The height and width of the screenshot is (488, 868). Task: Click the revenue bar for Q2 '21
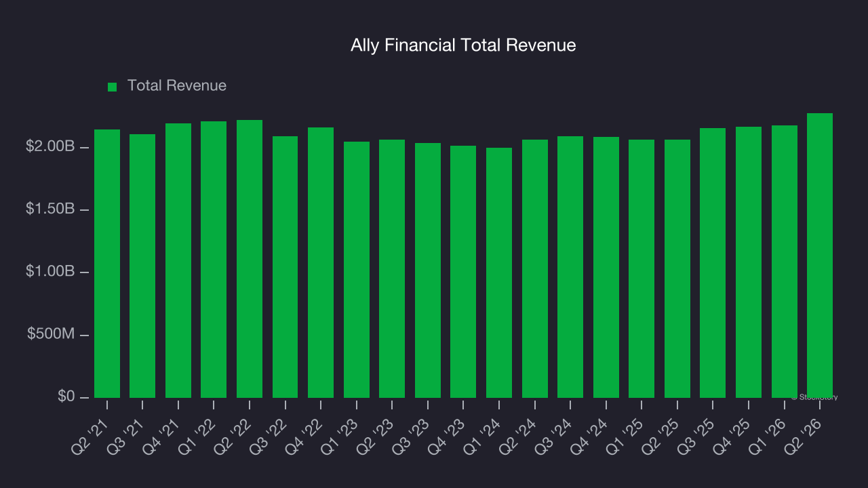(107, 264)
